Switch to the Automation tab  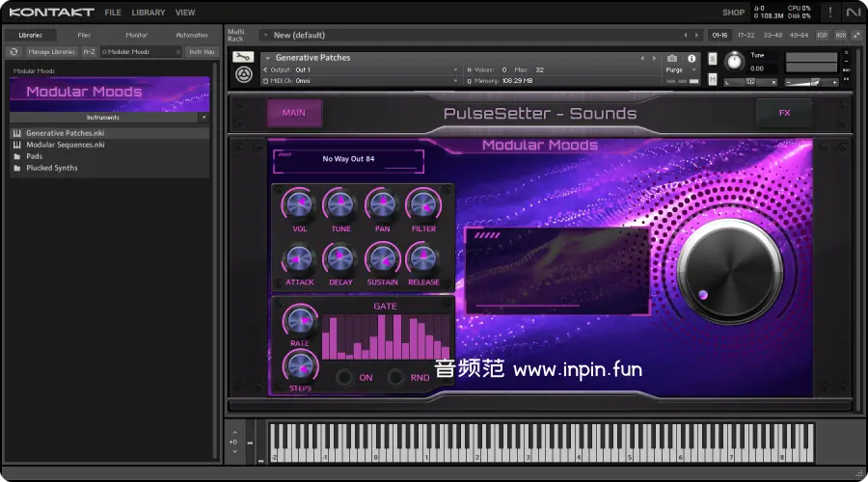(191, 35)
